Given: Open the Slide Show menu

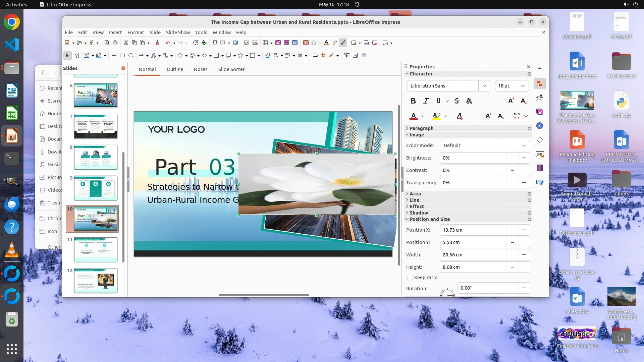Looking at the screenshot, I should pyautogui.click(x=178, y=32).
